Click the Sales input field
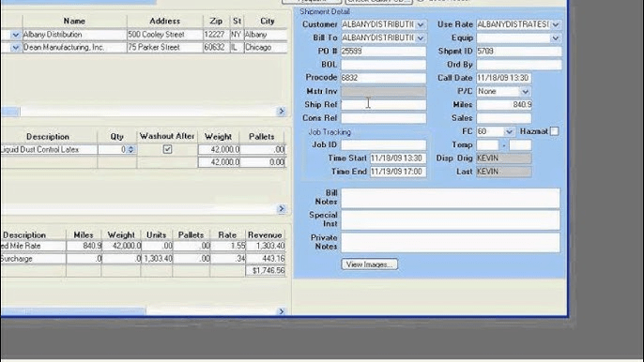This screenshot has width=644, height=362. tap(503, 118)
